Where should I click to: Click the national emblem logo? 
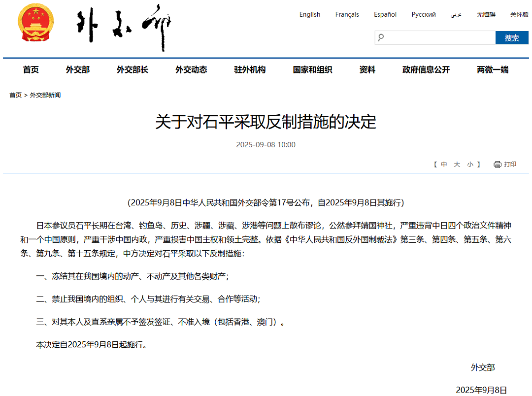35,22
